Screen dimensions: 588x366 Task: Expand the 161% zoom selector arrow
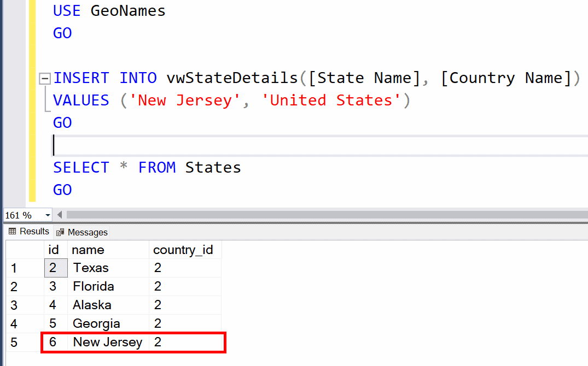click(x=47, y=215)
